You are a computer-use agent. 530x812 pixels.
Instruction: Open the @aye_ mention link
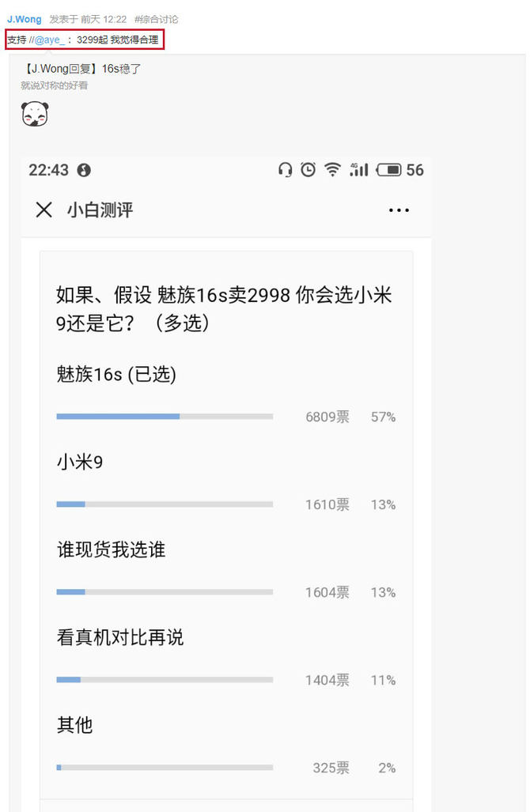(x=50, y=40)
